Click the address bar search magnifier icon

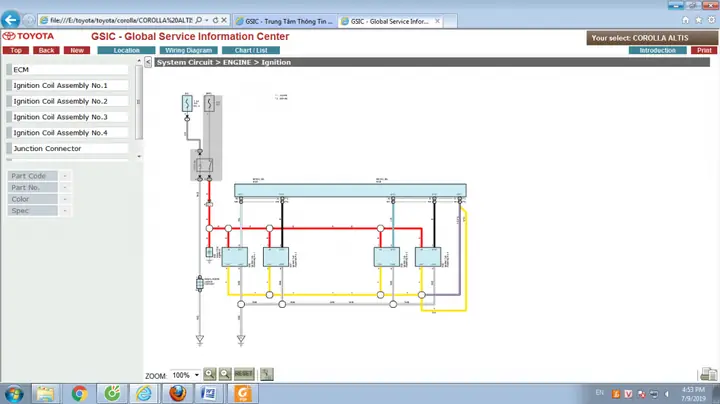pyautogui.click(x=198, y=20)
